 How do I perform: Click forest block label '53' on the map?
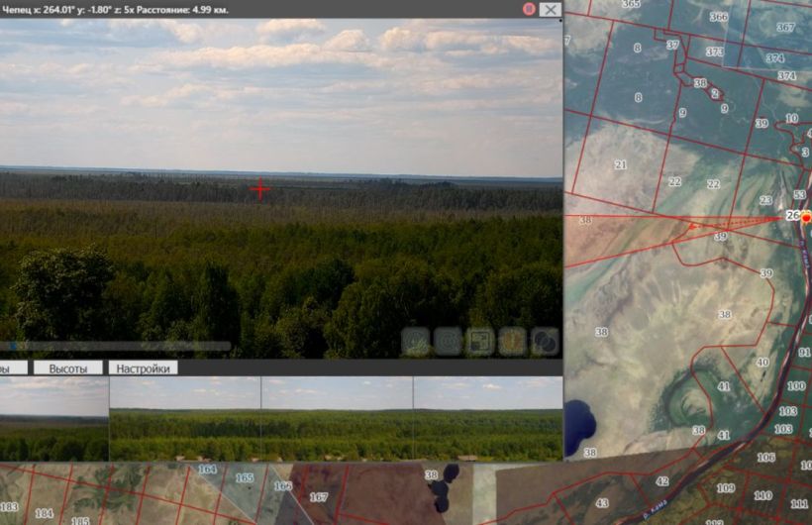799,195
